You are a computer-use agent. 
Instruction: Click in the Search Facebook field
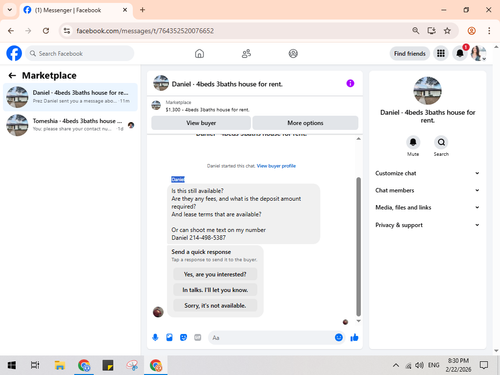80,53
